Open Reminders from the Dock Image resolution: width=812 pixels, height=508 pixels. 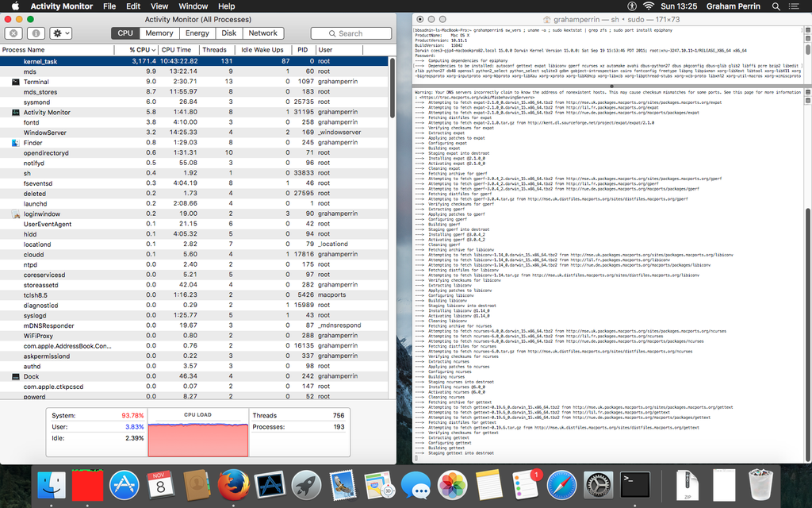tap(527, 486)
